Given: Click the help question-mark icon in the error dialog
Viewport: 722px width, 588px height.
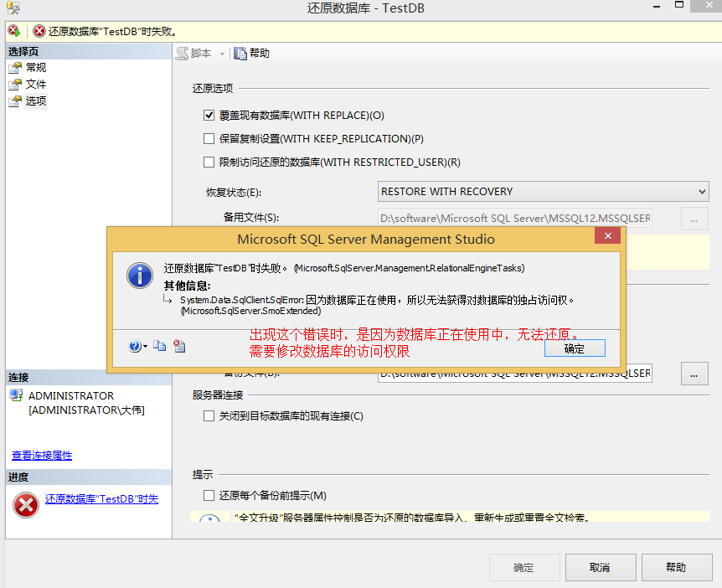Looking at the screenshot, I should pos(135,346).
